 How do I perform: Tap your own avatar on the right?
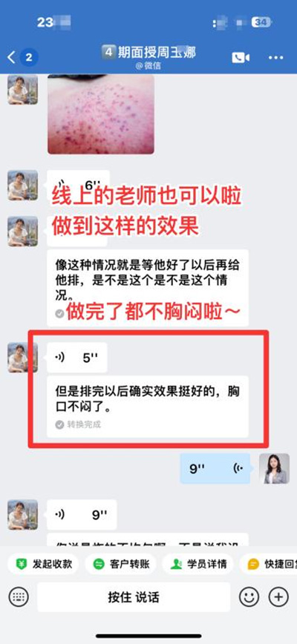275,469
